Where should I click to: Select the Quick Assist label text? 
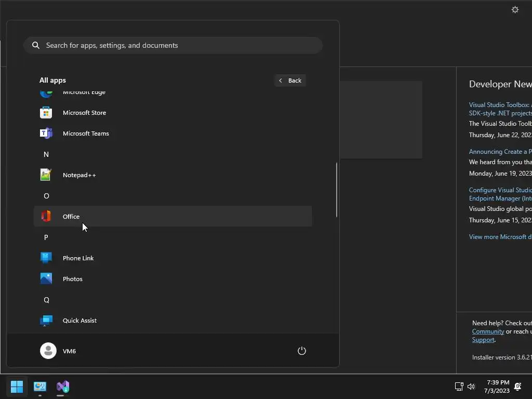coord(79,320)
